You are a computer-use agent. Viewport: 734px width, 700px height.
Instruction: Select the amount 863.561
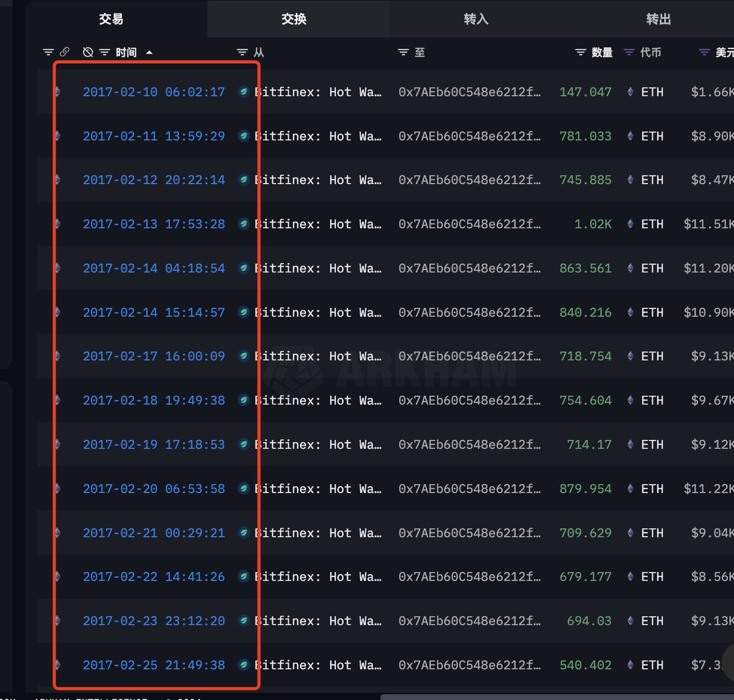(x=585, y=268)
